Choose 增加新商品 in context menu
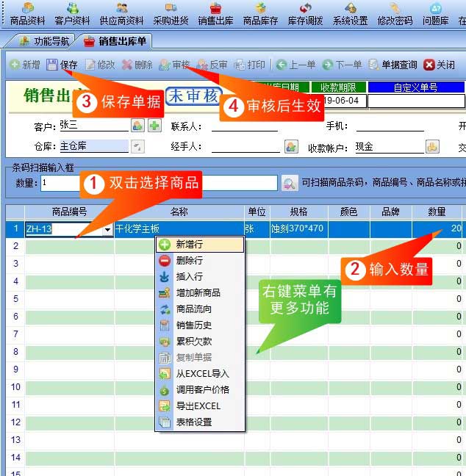The height and width of the screenshot is (476, 466). pos(200,293)
